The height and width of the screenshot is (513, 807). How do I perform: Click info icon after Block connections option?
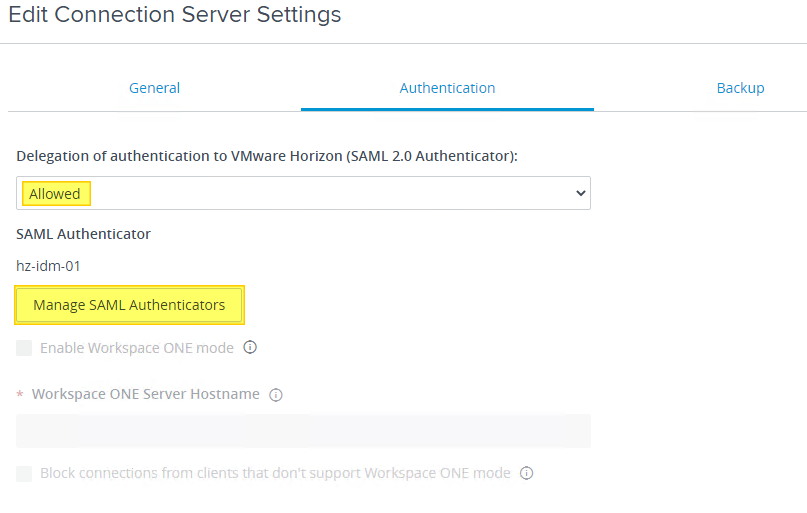(527, 473)
